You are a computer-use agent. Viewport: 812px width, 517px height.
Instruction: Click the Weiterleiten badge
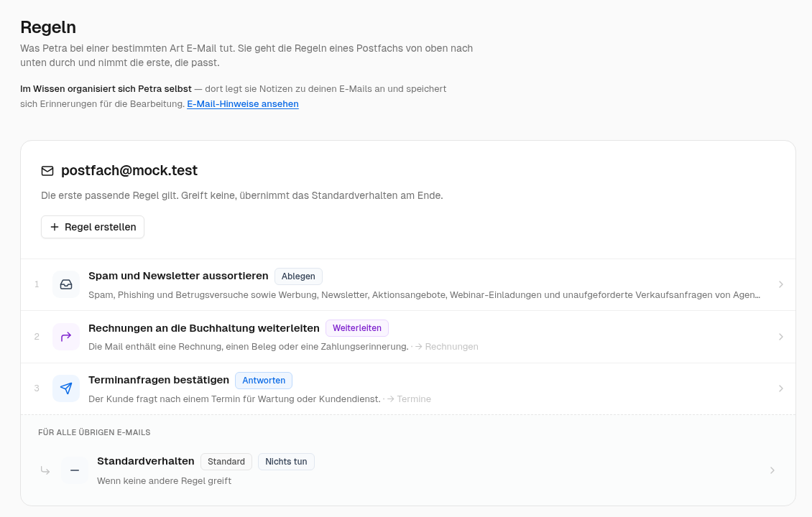(x=357, y=328)
